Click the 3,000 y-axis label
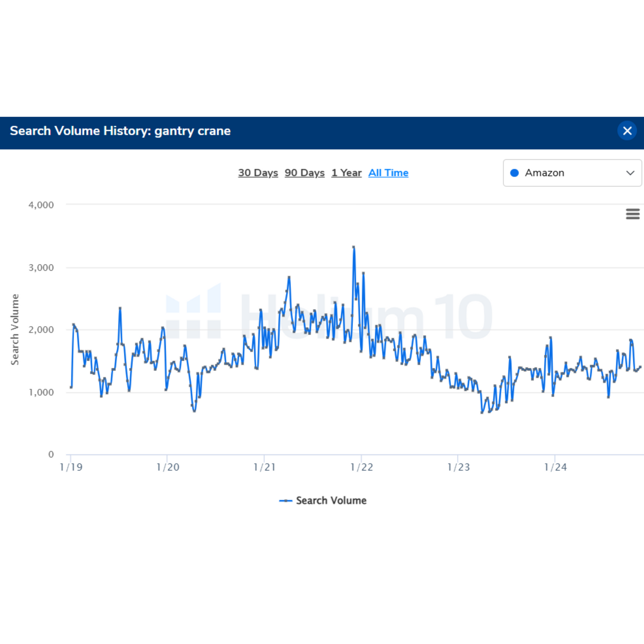 pyautogui.click(x=41, y=267)
